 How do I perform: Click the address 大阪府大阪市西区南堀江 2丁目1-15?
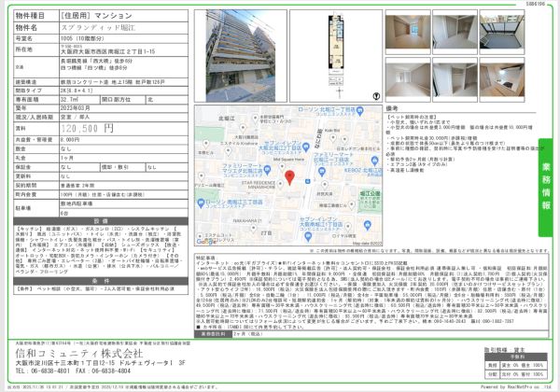108,51
